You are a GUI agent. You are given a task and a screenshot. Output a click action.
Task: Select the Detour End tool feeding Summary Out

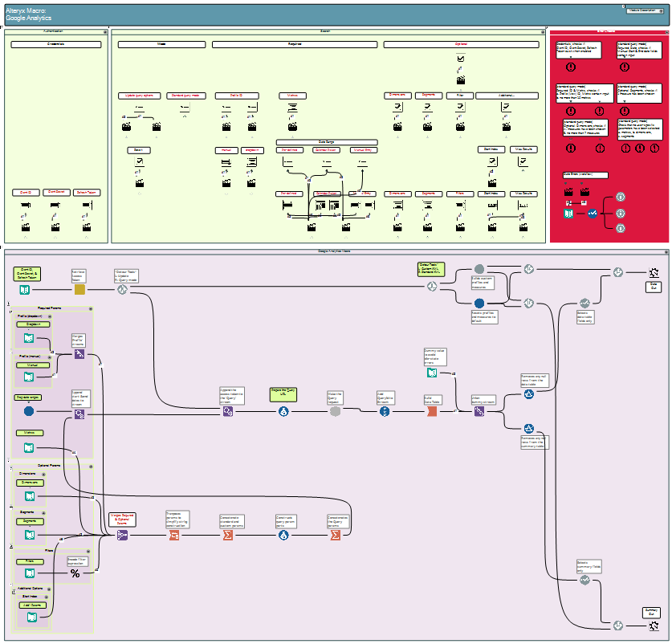[617, 626]
